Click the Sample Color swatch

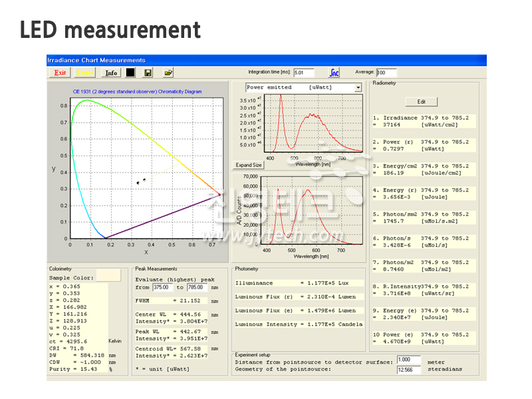click(x=108, y=275)
